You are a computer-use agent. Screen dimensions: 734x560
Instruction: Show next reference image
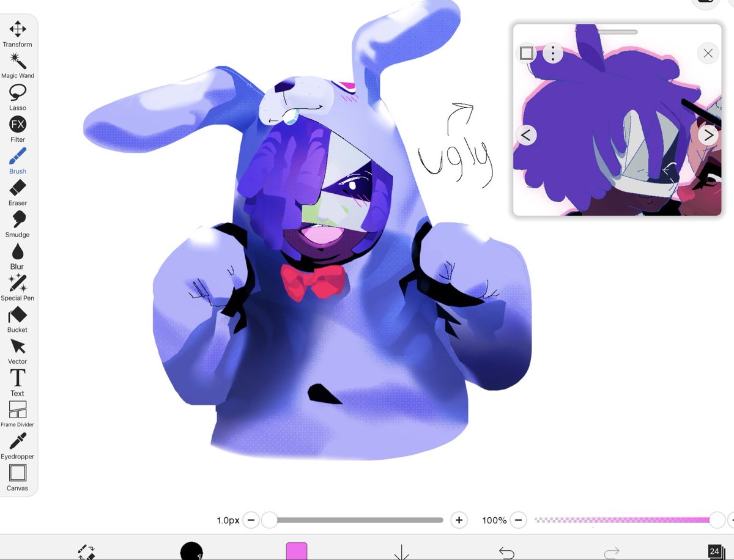click(708, 134)
